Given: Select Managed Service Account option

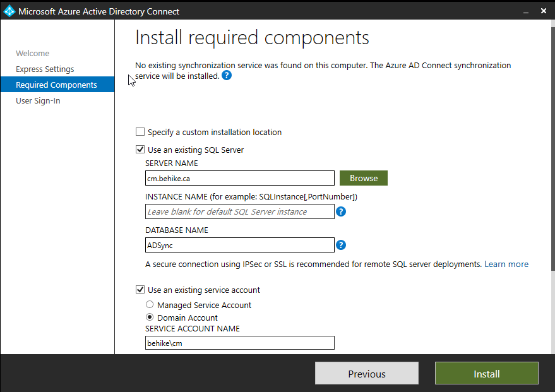Looking at the screenshot, I should (x=150, y=305).
